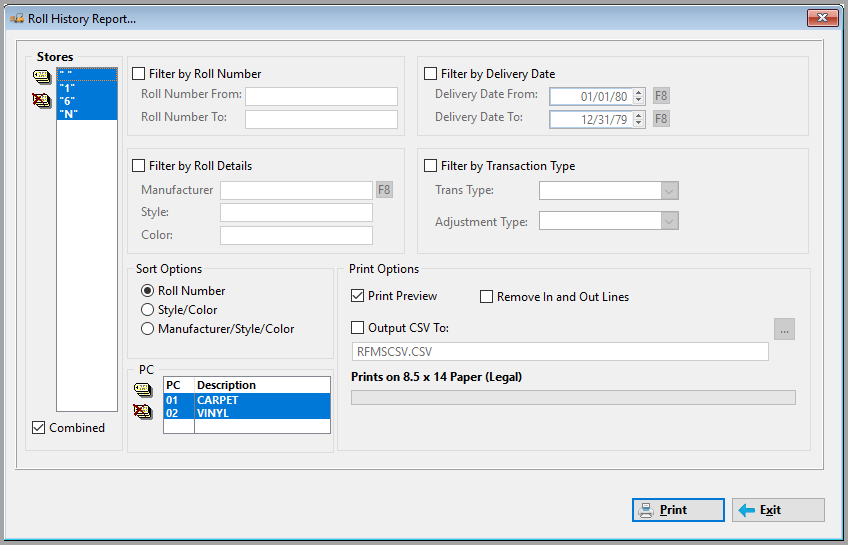Select the blank " " store entry
Viewport: 848px width, 545px height.
coord(87,75)
